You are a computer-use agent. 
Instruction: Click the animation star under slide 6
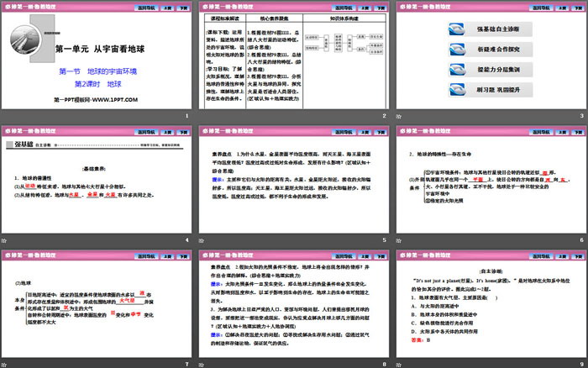click(x=399, y=240)
